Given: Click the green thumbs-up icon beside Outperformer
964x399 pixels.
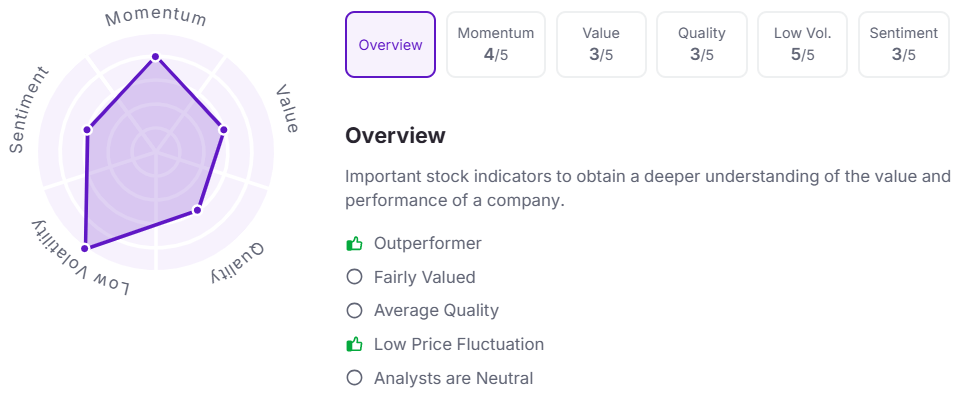Looking at the screenshot, I should click(x=354, y=244).
